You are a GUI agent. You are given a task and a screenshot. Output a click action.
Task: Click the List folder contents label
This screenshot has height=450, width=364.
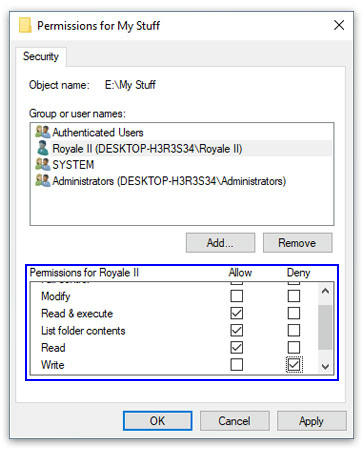[83, 331]
